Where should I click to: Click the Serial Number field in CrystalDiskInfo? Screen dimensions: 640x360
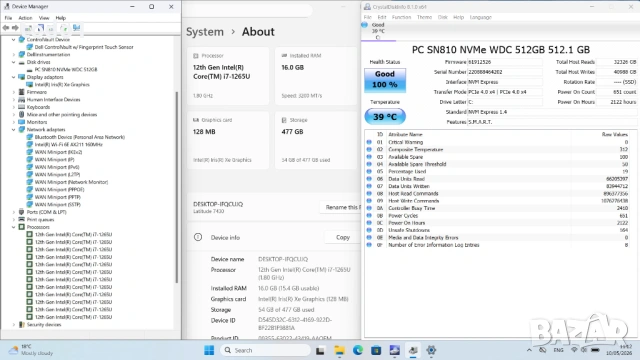pyautogui.click(x=505, y=72)
